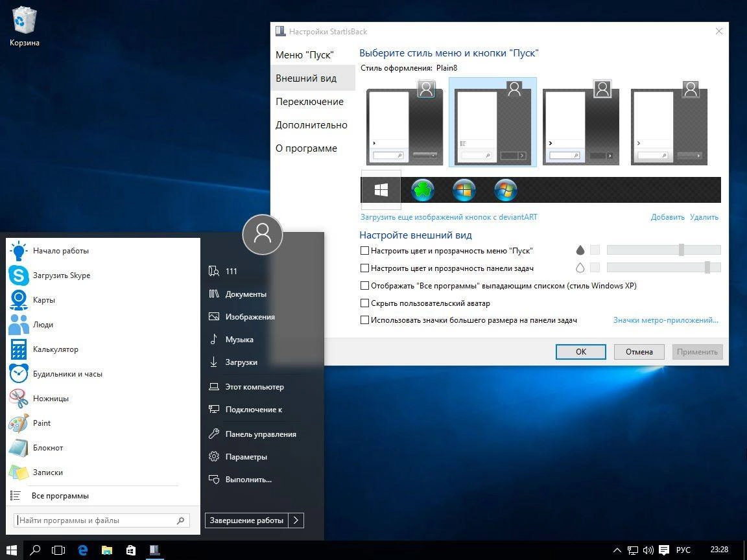Viewport: 747px width, 560px height.
Task: Open the Paint icon
Action: coord(19,423)
